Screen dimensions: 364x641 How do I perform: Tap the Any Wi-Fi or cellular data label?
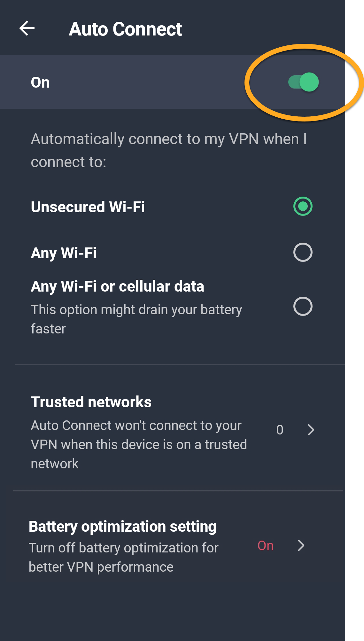(x=117, y=286)
